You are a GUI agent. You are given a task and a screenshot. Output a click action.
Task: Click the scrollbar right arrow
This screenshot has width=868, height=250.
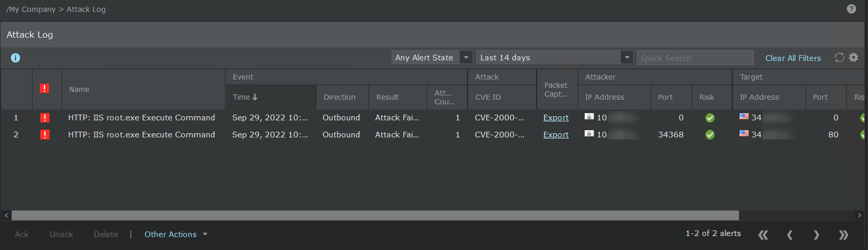coord(859,215)
